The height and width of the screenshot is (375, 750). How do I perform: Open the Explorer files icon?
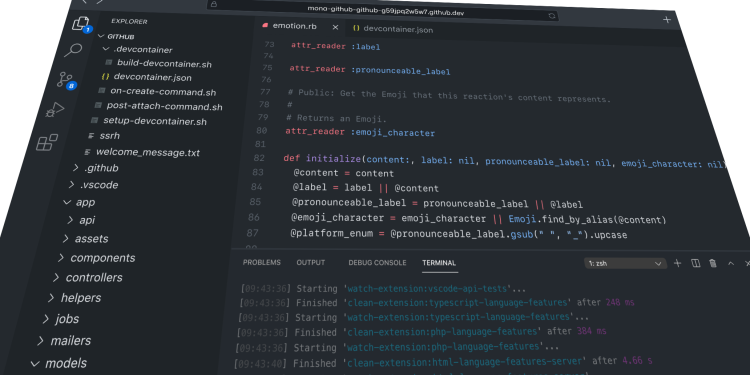tap(81, 23)
